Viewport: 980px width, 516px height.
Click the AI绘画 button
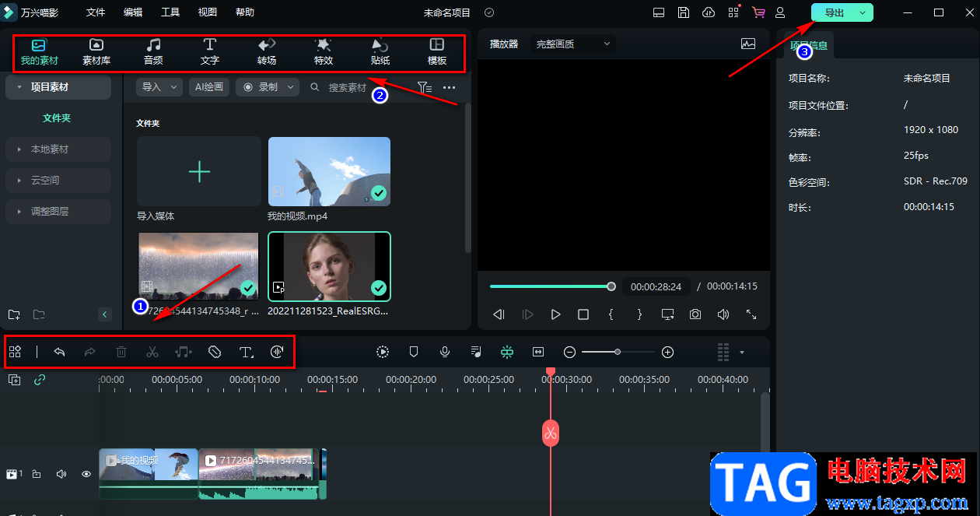[209, 87]
